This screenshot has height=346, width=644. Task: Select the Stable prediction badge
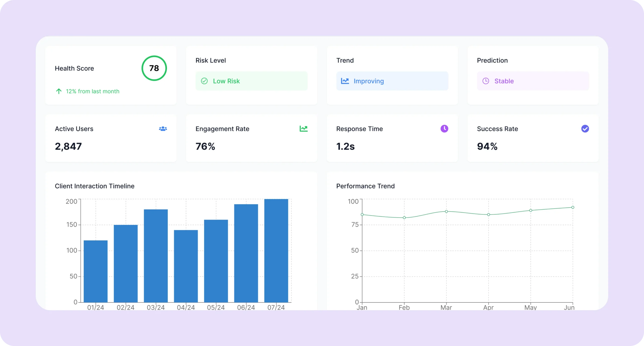pos(533,81)
